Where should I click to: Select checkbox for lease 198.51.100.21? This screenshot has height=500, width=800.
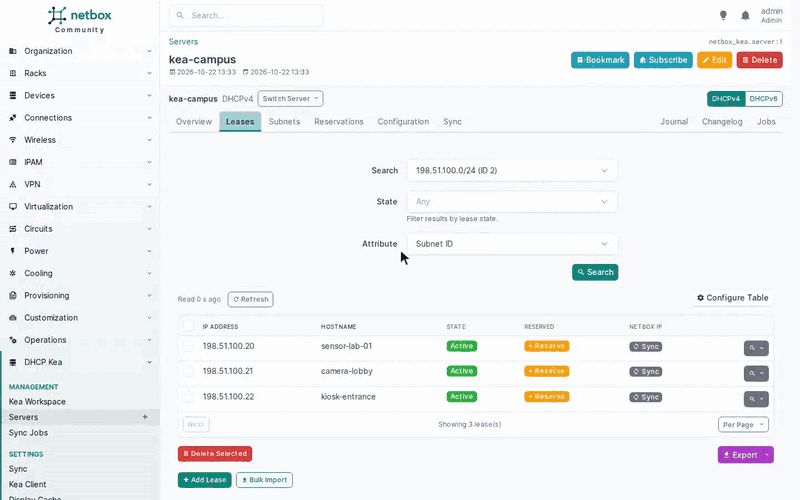189,371
